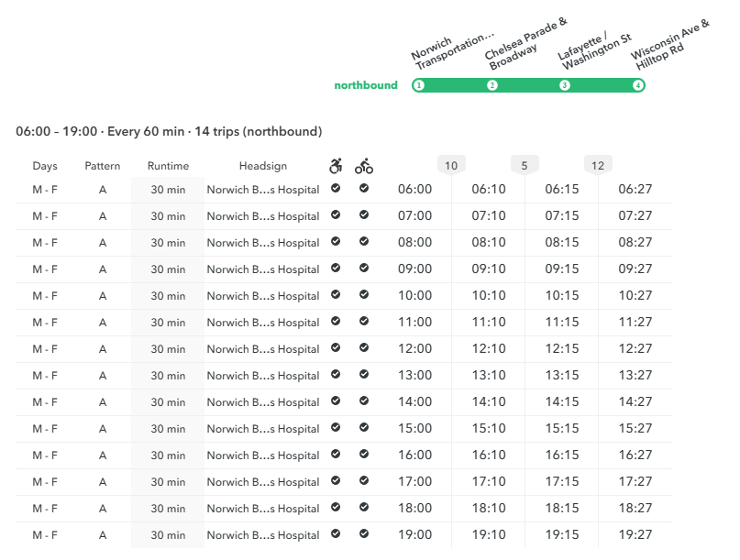Click the Wisconsin Ave & Hilltop Rd stop name
The width and height of the screenshot is (740, 560).
pyautogui.click(x=669, y=45)
